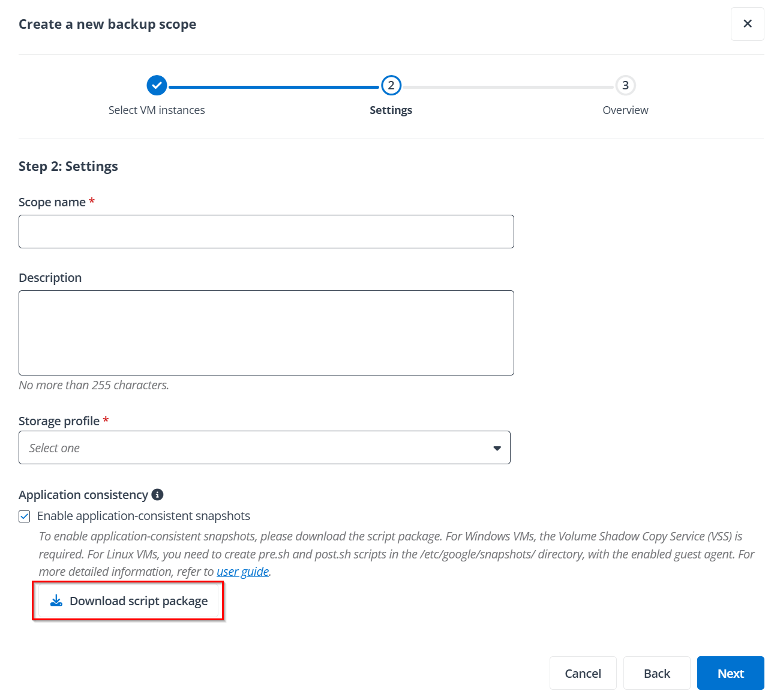Click the Storage profile dropdown arrow

[497, 448]
